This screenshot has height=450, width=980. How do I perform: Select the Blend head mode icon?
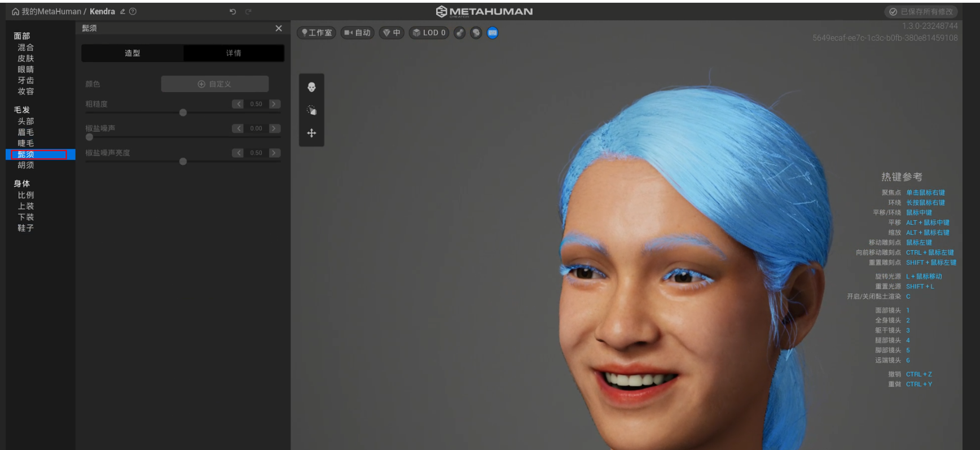[x=311, y=87]
